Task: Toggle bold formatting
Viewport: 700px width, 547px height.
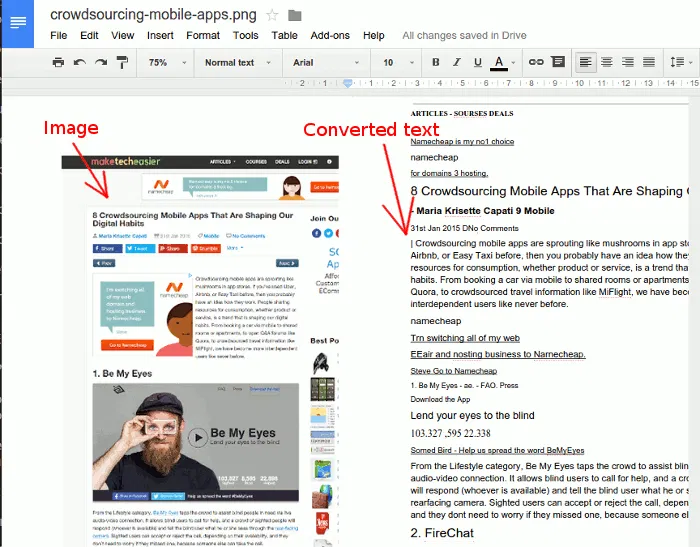Action: 435,62
